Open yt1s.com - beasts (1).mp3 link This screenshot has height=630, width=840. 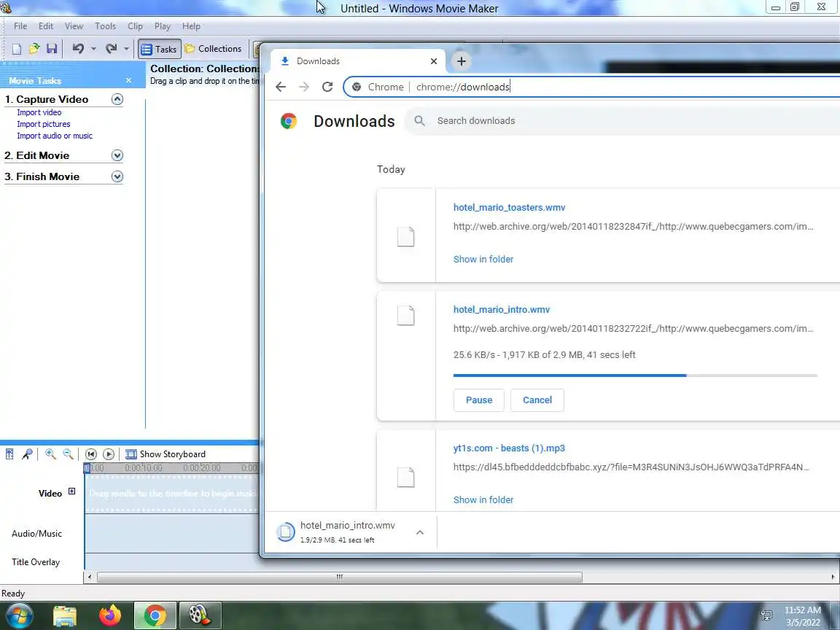coord(509,448)
